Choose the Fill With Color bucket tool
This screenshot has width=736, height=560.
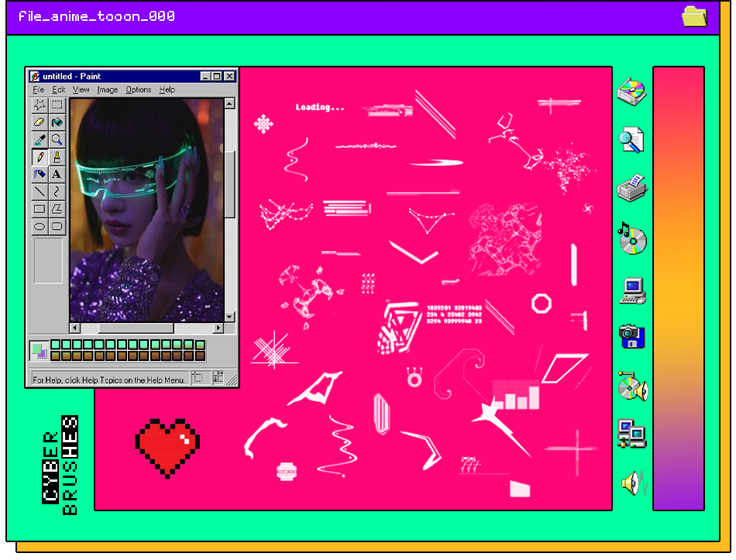tap(57, 122)
